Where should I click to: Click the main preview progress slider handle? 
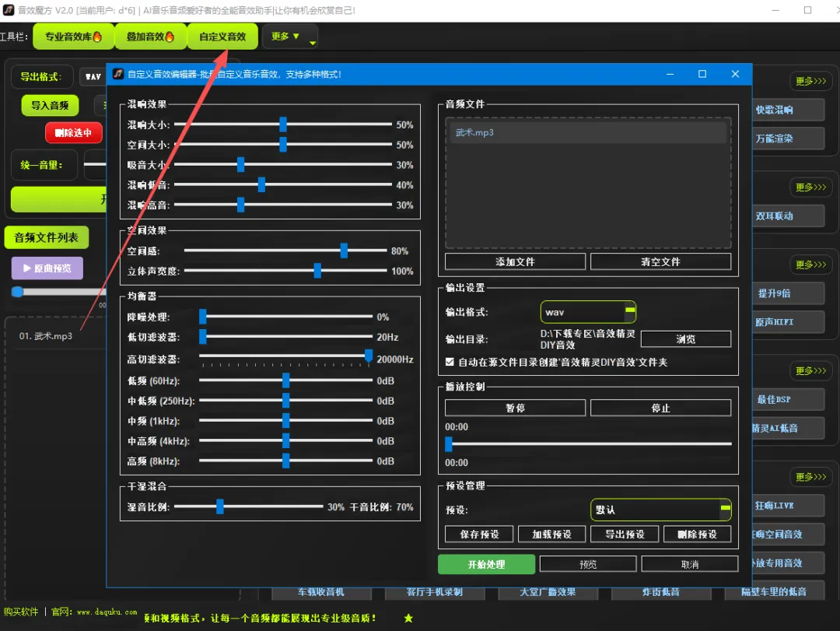(x=18, y=292)
